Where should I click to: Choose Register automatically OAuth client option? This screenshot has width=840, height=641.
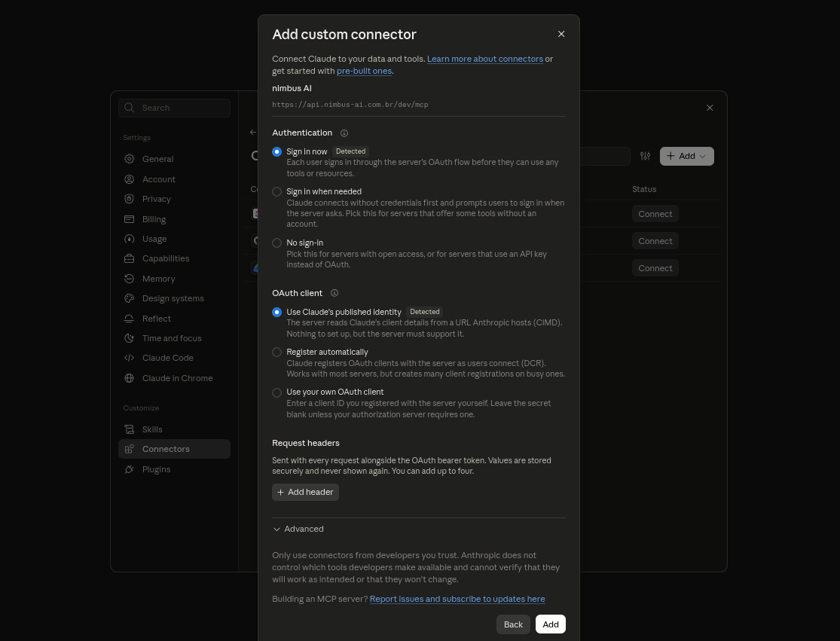coord(277,353)
